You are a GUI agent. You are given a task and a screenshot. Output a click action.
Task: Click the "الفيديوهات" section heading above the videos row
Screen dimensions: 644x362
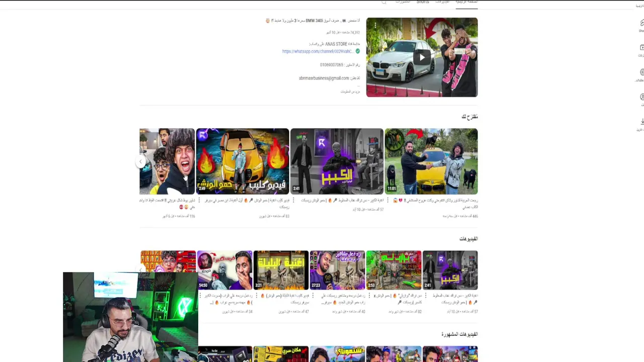coord(468,239)
